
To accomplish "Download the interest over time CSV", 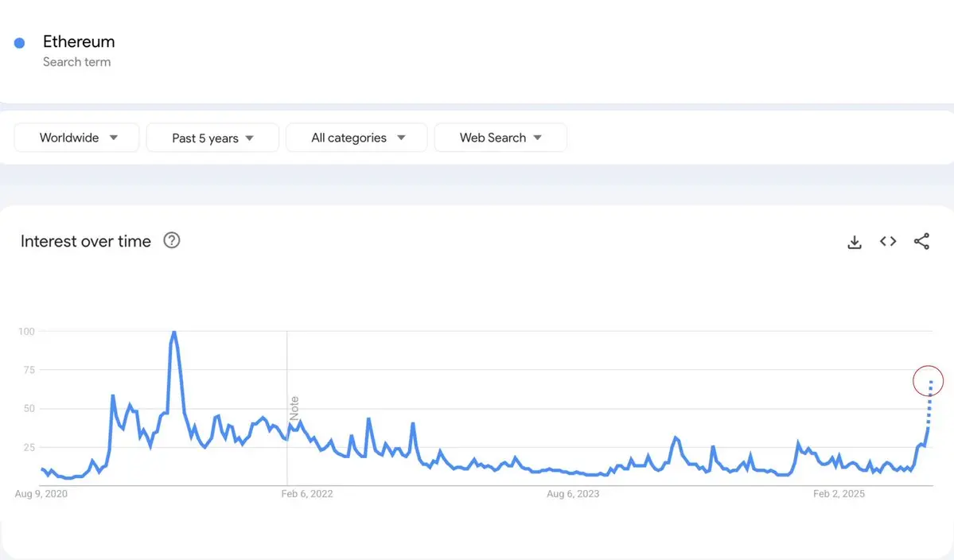I will 855,242.
